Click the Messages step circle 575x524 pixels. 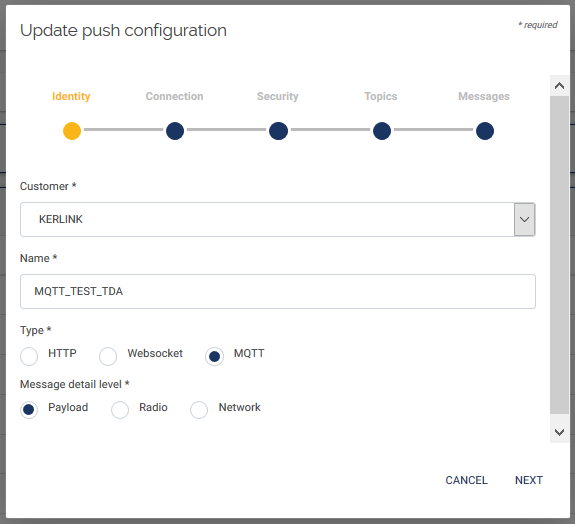click(x=485, y=131)
